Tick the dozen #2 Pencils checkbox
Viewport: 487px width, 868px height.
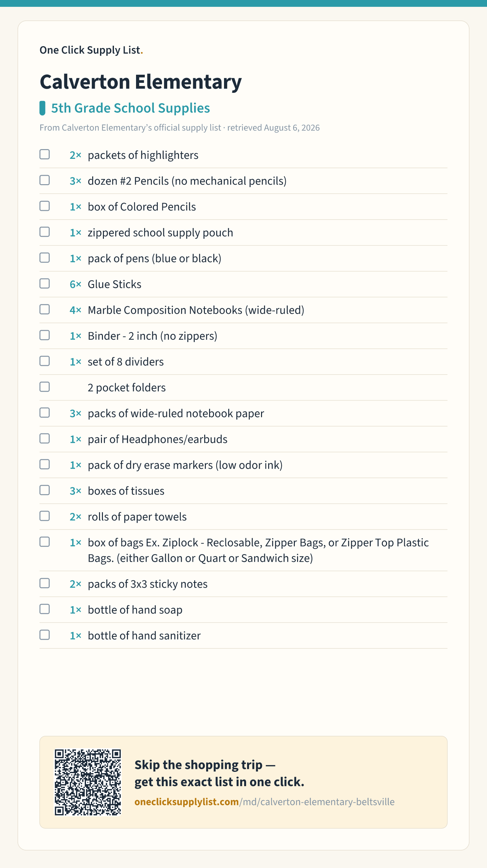tap(44, 180)
